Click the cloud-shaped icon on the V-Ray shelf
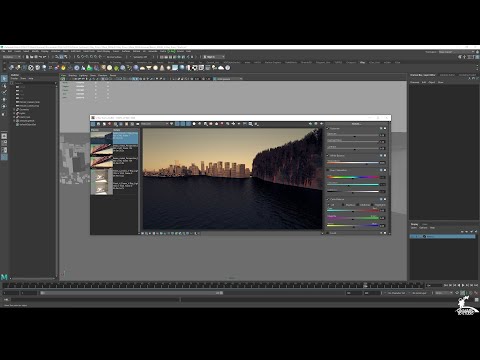480x360 pixels. [221, 68]
